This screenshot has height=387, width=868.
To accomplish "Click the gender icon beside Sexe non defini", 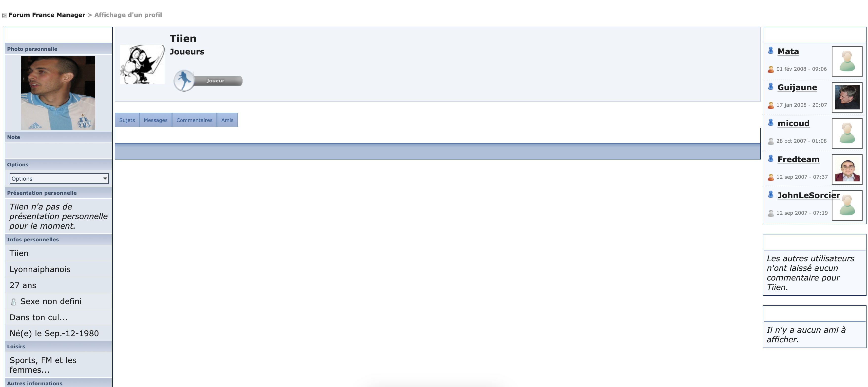I will coord(14,302).
